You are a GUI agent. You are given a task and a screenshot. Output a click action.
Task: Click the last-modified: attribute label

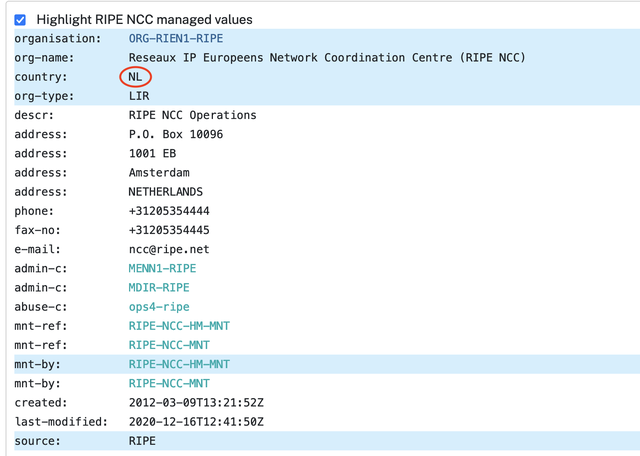61,422
